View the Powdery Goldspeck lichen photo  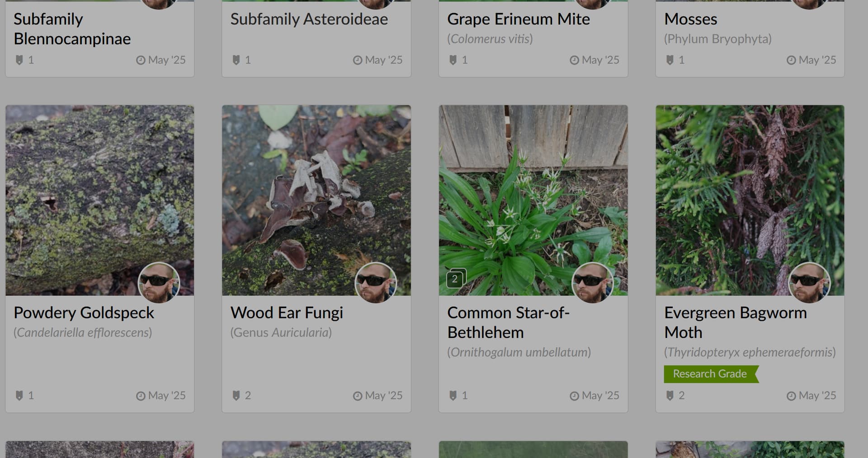[x=81, y=190]
